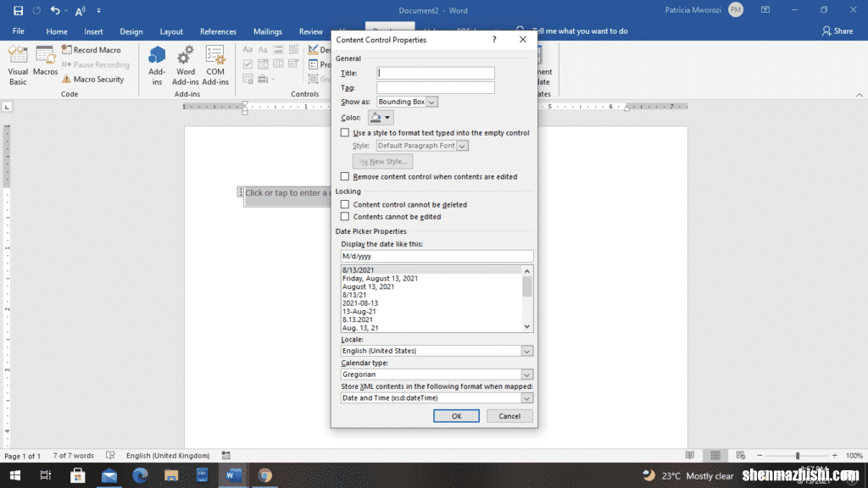Click Tell me what you want to do
Screen dimensions: 868x488
point(580,31)
